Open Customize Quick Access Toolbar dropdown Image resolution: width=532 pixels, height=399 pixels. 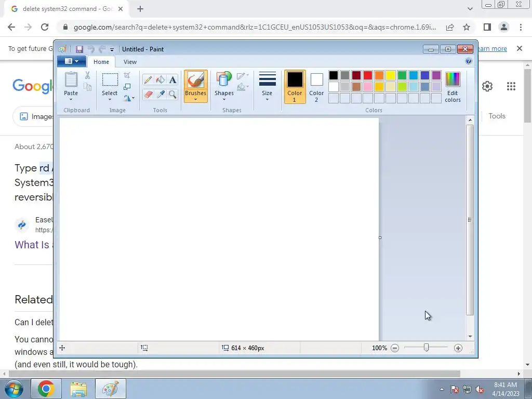click(112, 49)
